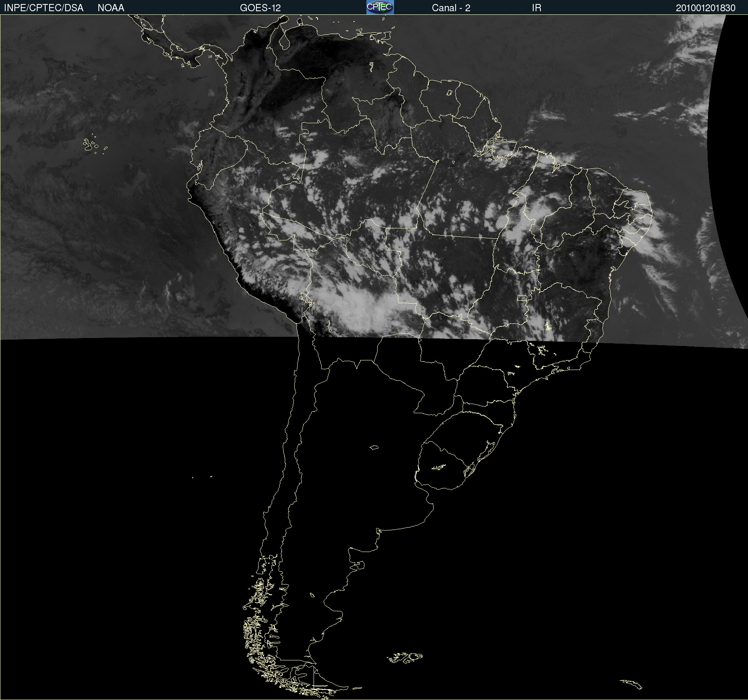Select the IR label in header
Image resolution: width=748 pixels, height=700 pixels.
[537, 8]
